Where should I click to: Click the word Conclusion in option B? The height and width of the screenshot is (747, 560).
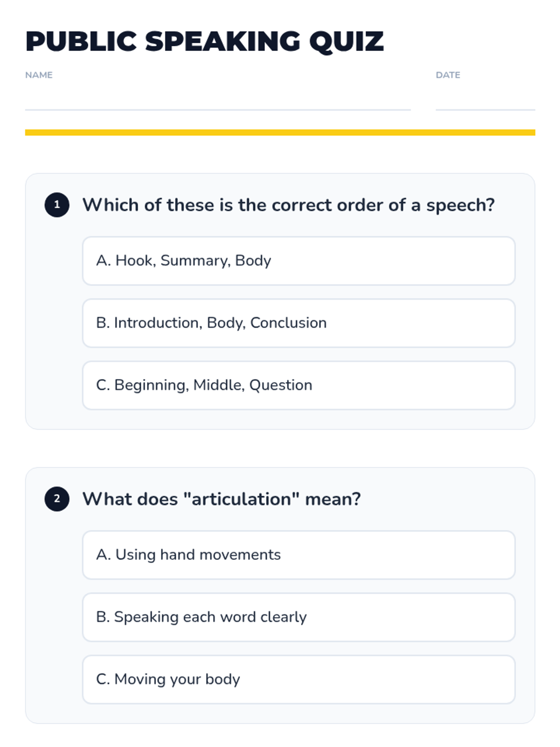(x=288, y=323)
